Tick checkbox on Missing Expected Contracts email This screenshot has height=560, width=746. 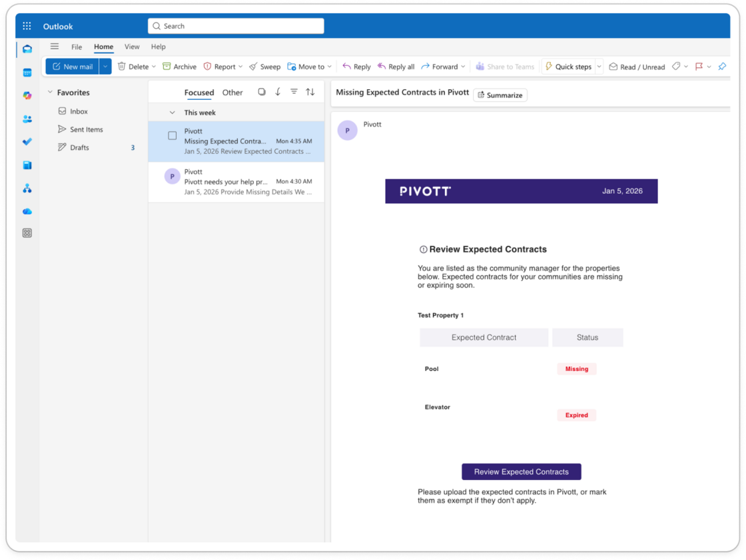pyautogui.click(x=173, y=136)
